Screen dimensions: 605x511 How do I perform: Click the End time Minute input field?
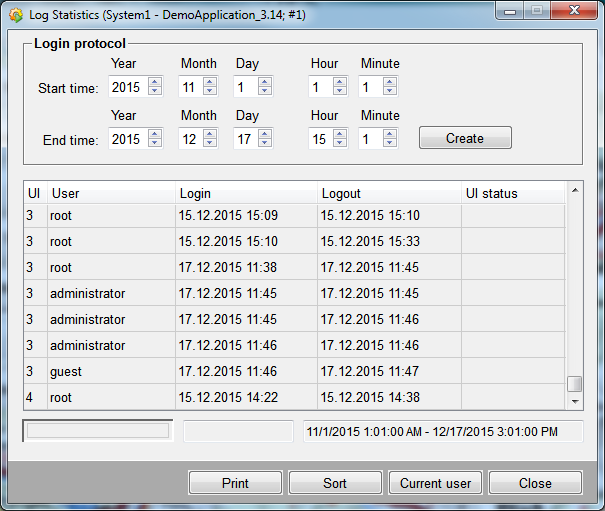click(x=369, y=139)
